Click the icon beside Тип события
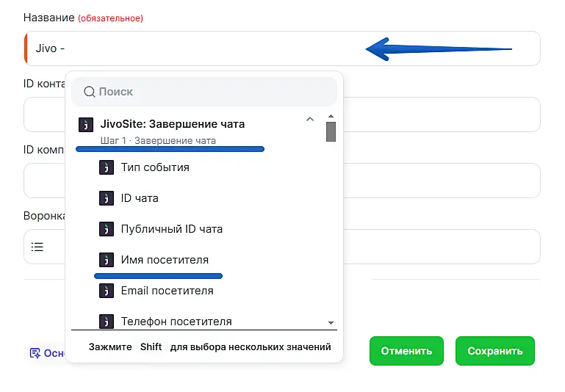Image resolution: width=565 pixels, height=392 pixels. 107,167
